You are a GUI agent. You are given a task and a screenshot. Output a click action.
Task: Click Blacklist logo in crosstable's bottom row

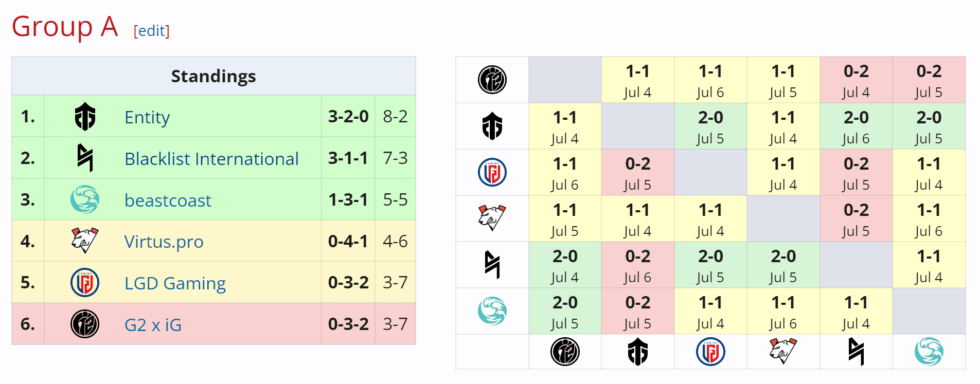coord(856,352)
